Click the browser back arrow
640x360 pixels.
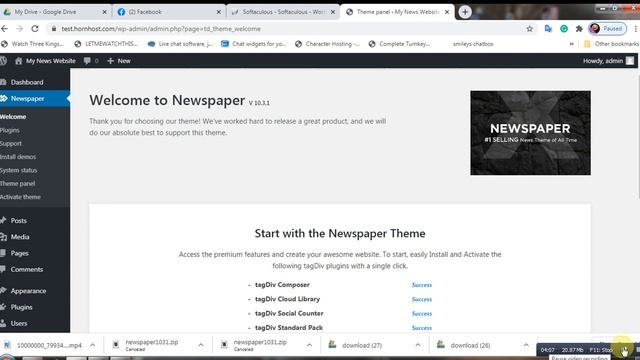pyautogui.click(x=4, y=29)
